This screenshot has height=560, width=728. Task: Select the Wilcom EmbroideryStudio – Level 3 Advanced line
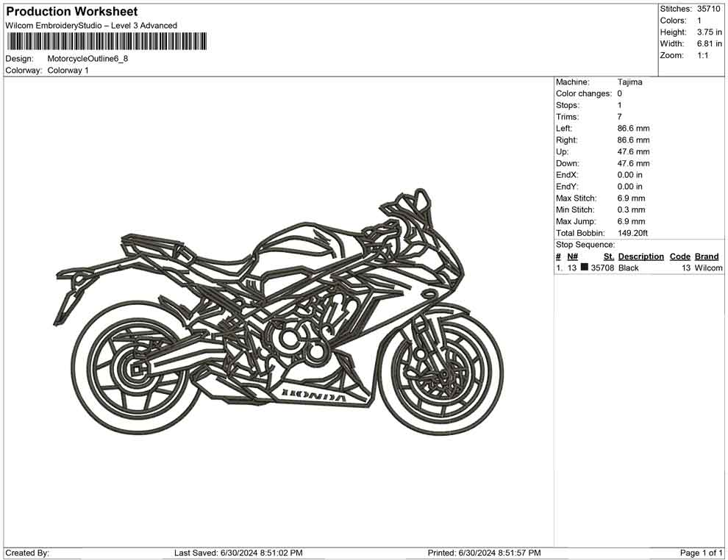tap(91, 26)
